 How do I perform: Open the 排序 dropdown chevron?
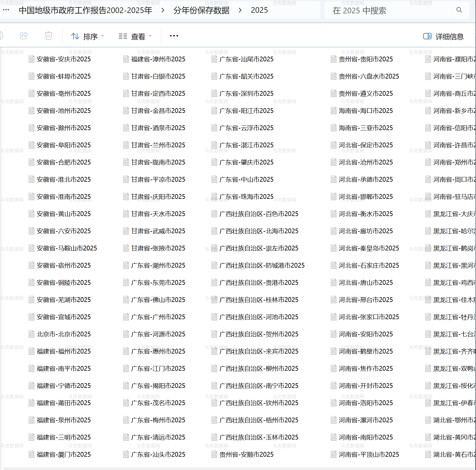coord(102,36)
